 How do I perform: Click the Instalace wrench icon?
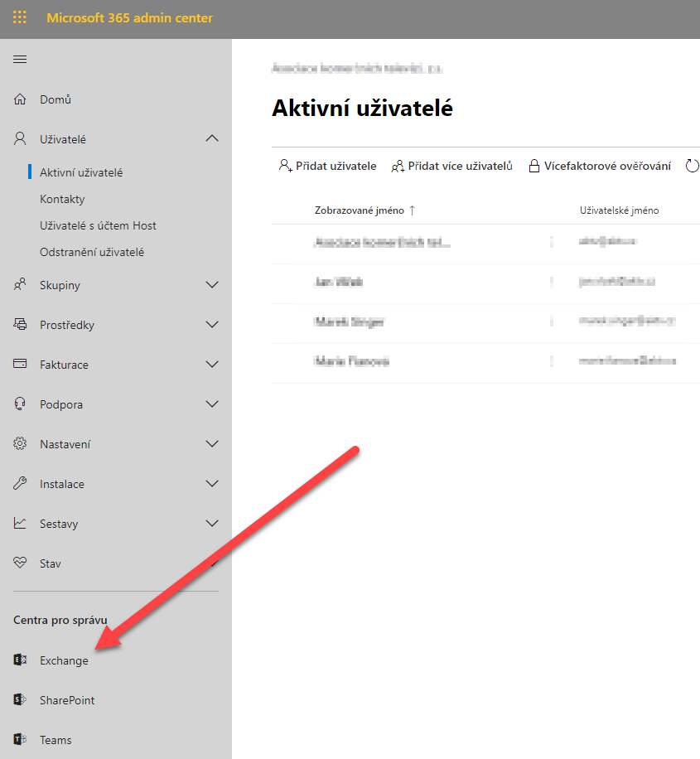click(x=20, y=483)
